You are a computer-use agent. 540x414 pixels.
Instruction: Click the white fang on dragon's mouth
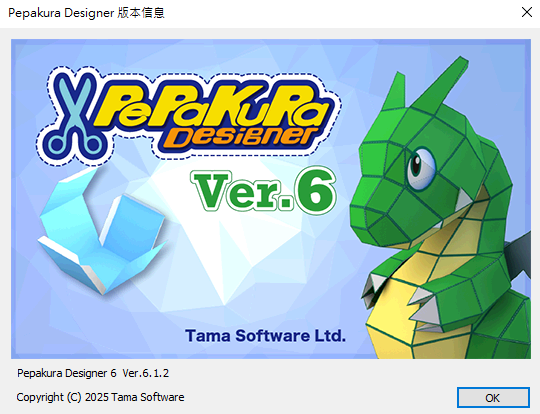point(464,201)
